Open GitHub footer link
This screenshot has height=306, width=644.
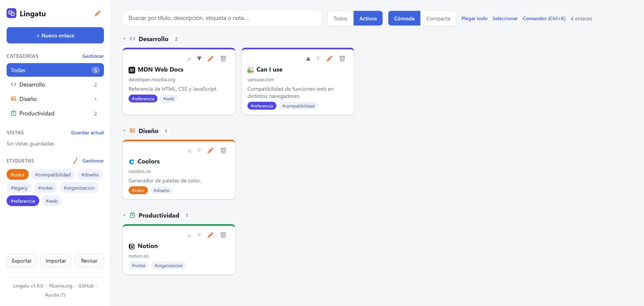click(86, 286)
